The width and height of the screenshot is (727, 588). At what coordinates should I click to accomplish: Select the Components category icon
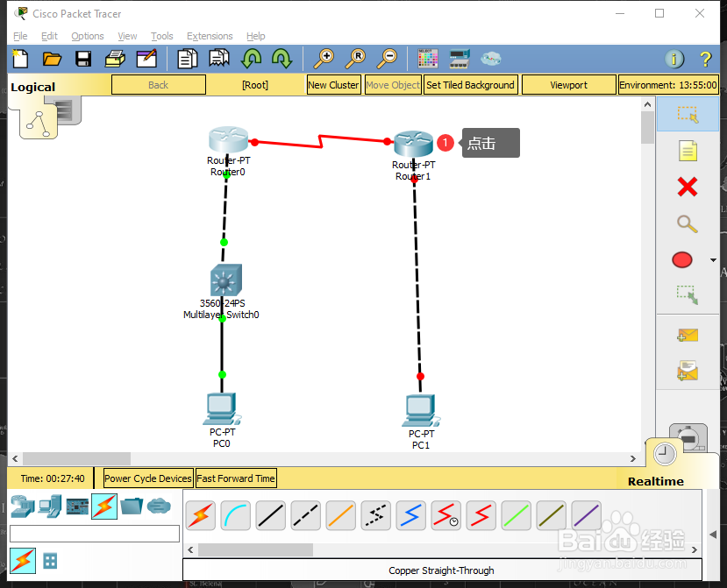[77, 507]
